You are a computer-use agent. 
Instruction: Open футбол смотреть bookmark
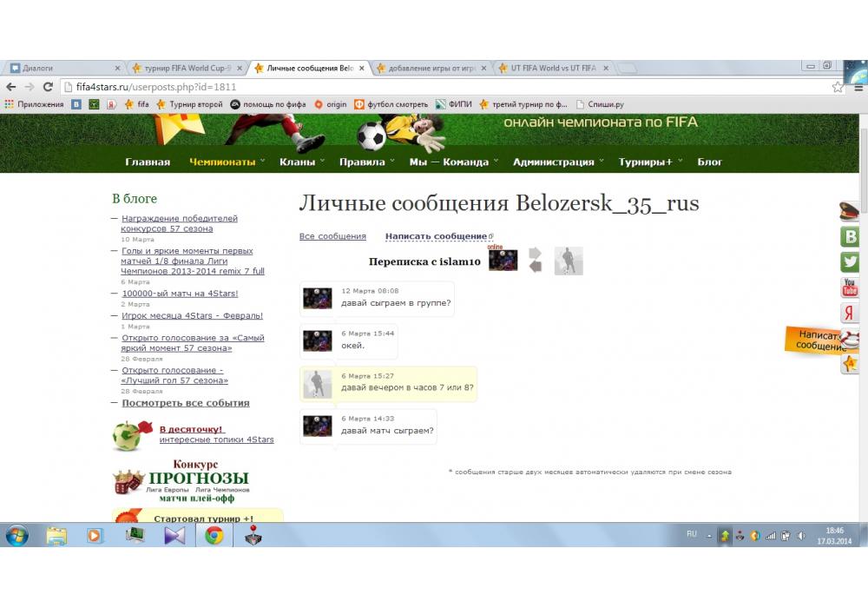[391, 104]
